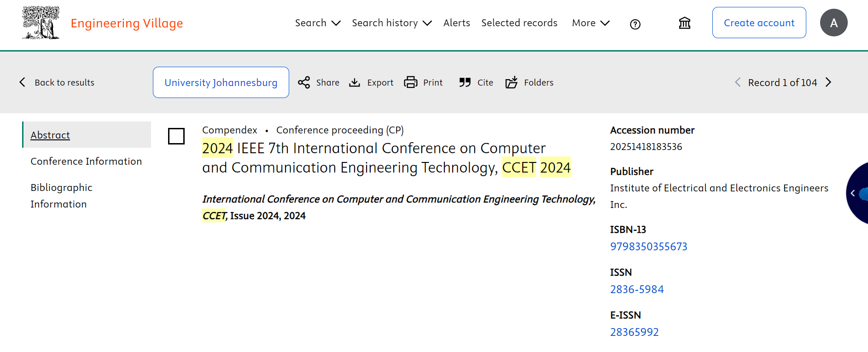Open the Alerts page

pos(457,23)
